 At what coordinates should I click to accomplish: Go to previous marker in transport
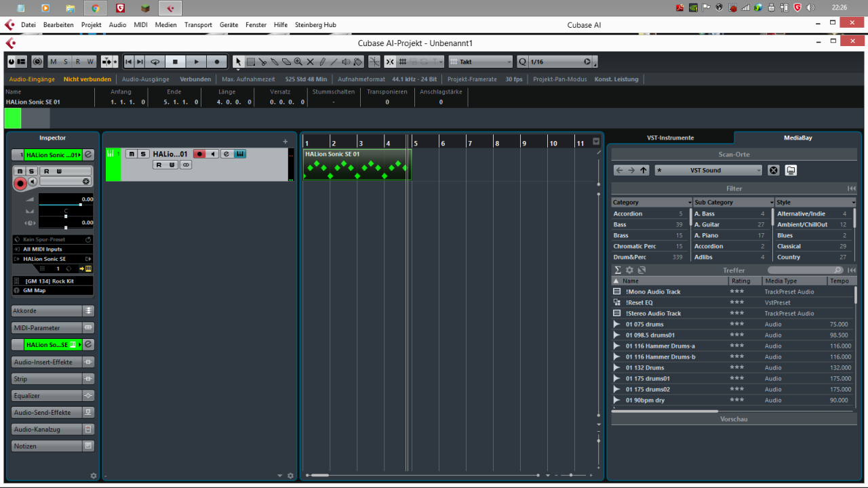click(129, 62)
